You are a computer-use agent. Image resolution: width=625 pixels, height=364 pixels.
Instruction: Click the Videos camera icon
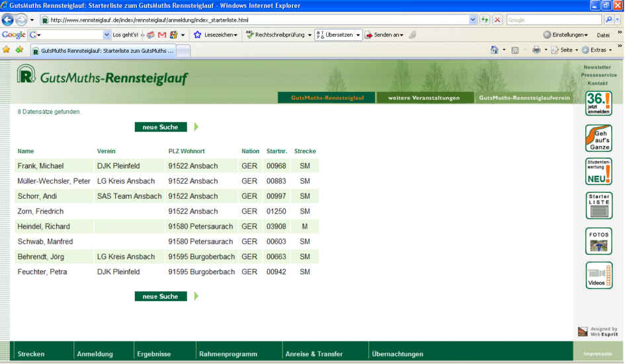click(599, 275)
